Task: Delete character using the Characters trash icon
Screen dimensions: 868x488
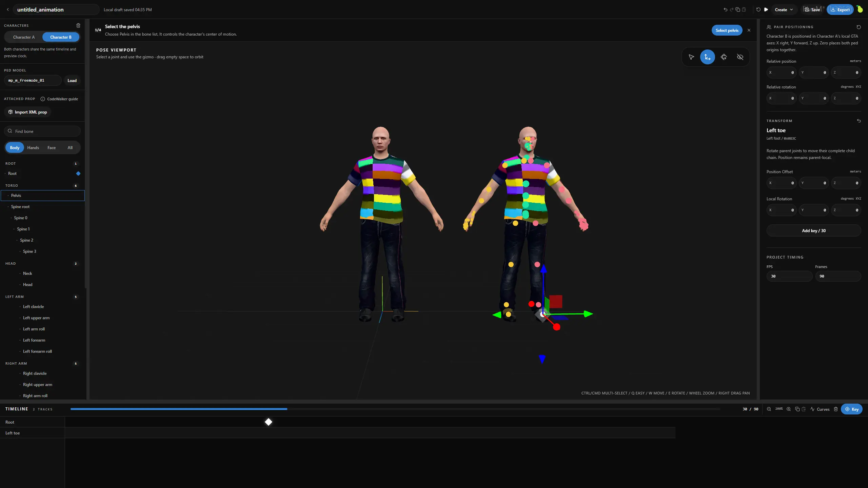Action: point(78,25)
